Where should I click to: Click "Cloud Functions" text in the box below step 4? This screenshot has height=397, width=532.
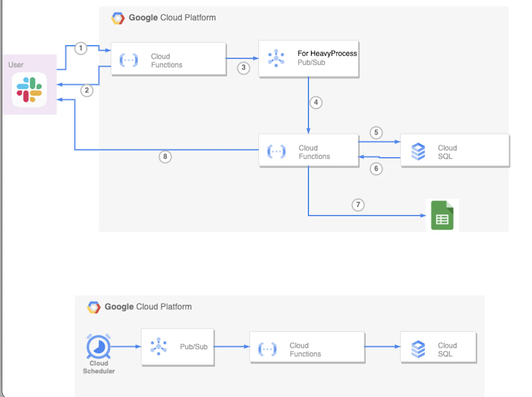314,152
